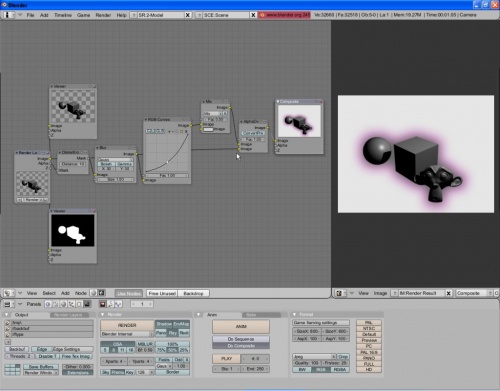
Task: Toggle Ray tracing option
Action: coord(173,333)
